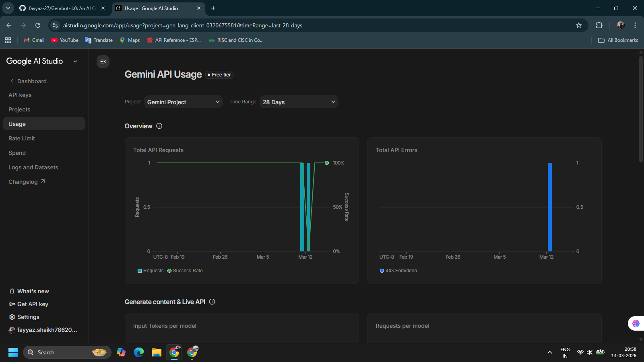This screenshot has width=644, height=362.
Task: Open Microsoft Edge from the taskbar
Action: (x=139, y=352)
